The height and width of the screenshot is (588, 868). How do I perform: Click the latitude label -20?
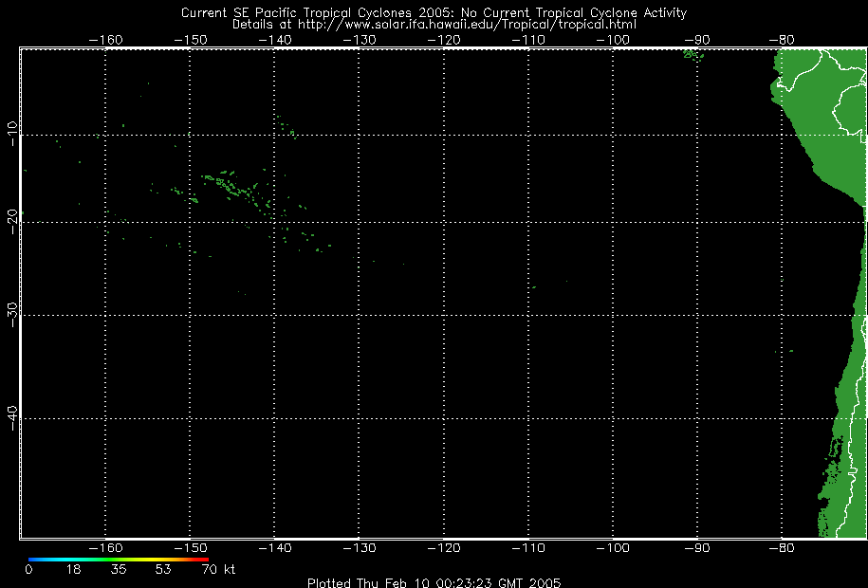click(x=12, y=222)
